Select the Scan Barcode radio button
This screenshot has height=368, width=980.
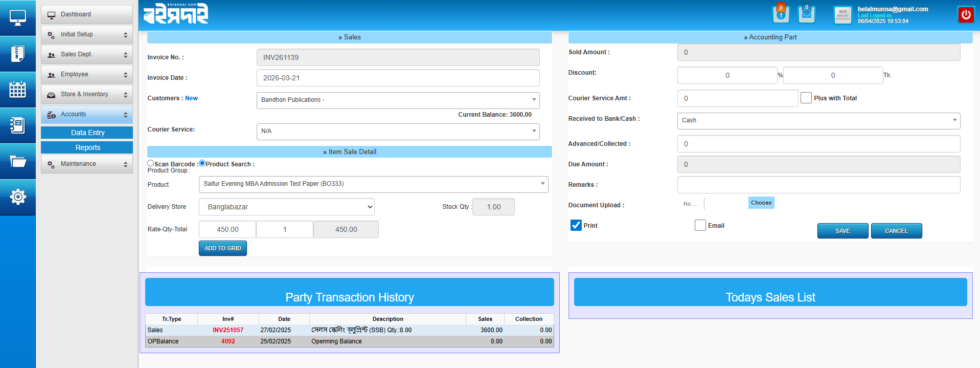coord(151,163)
